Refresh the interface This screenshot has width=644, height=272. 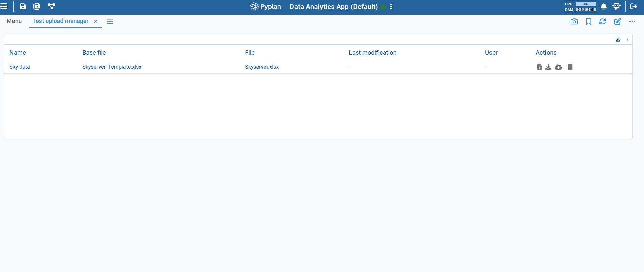[603, 22]
